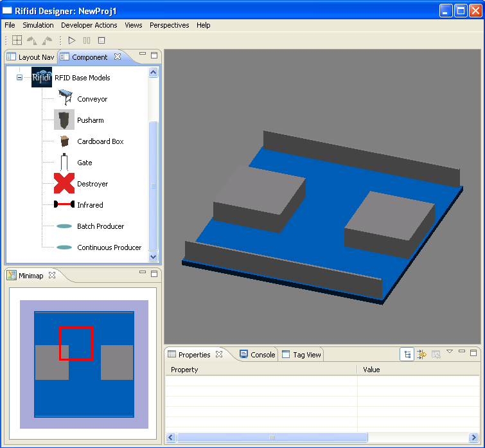This screenshot has height=448, width=485.
Task: Click the component list scroll up arrow
Action: [x=153, y=73]
